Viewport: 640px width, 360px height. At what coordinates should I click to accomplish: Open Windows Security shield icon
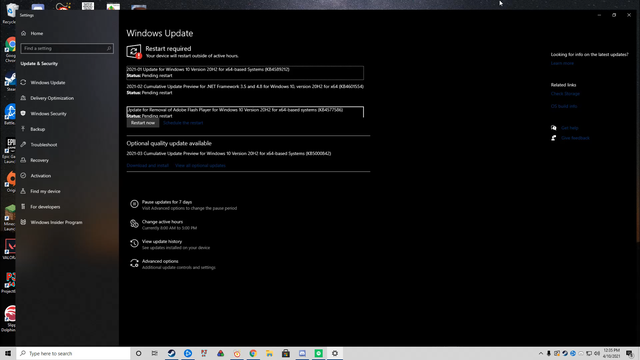[23, 113]
